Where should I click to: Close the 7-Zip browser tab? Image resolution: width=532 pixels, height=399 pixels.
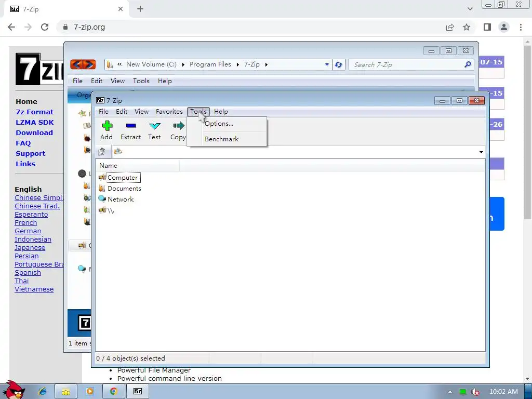[121, 9]
